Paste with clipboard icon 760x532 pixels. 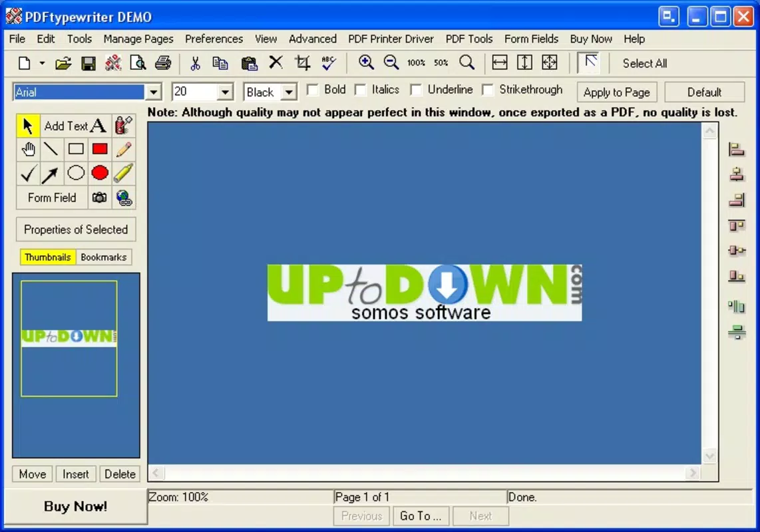click(249, 63)
